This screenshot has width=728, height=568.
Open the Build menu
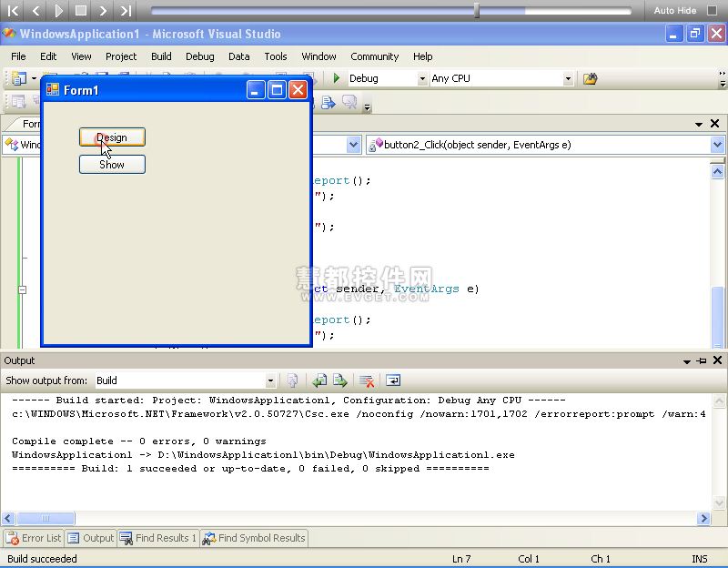(x=161, y=56)
